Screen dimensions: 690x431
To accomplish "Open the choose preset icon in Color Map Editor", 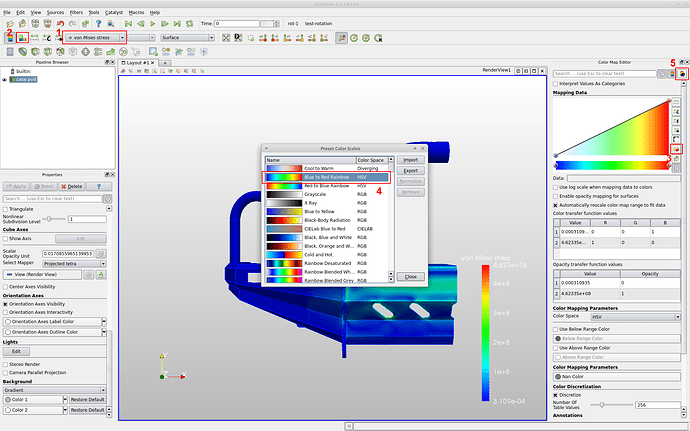I will point(677,149).
